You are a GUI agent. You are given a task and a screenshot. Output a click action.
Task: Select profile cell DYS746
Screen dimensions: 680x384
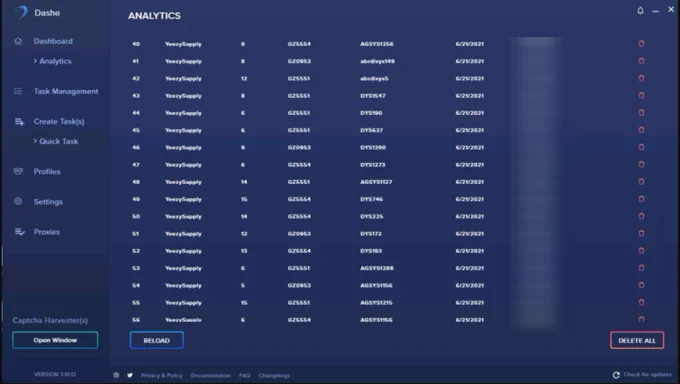pos(372,199)
